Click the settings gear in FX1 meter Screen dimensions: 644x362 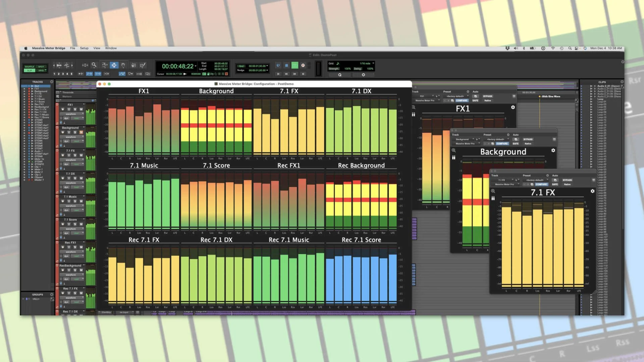pyautogui.click(x=513, y=107)
